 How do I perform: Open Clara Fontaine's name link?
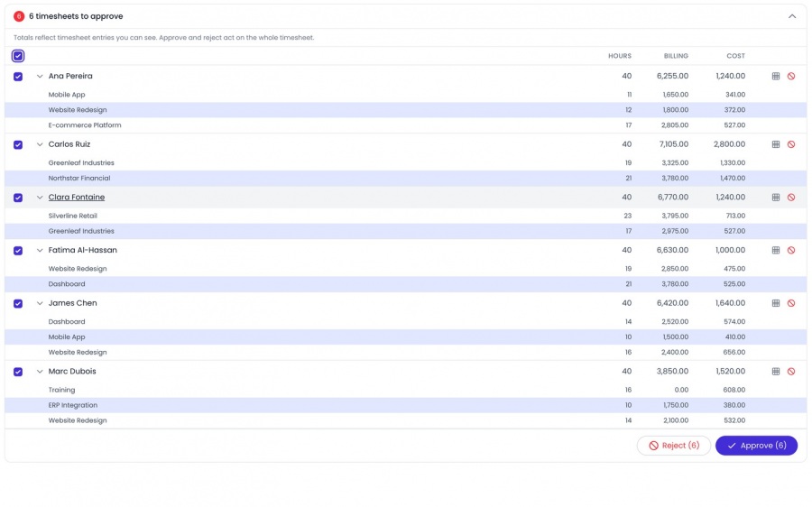[77, 198]
